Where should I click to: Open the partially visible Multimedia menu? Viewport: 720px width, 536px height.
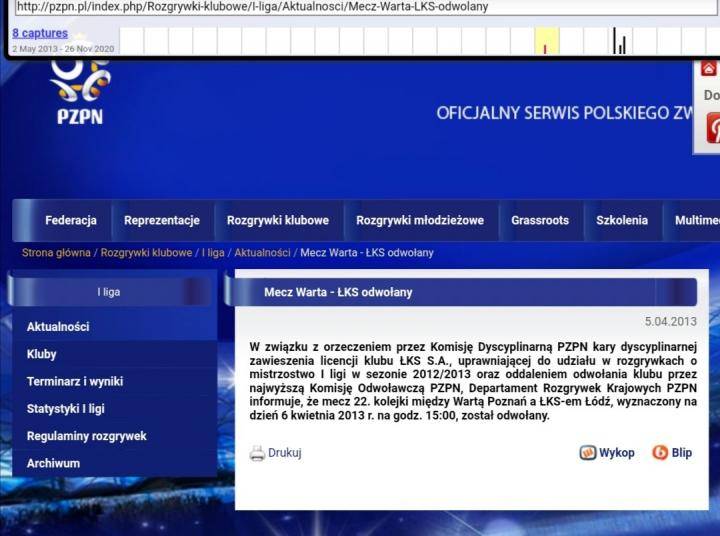[x=697, y=220]
